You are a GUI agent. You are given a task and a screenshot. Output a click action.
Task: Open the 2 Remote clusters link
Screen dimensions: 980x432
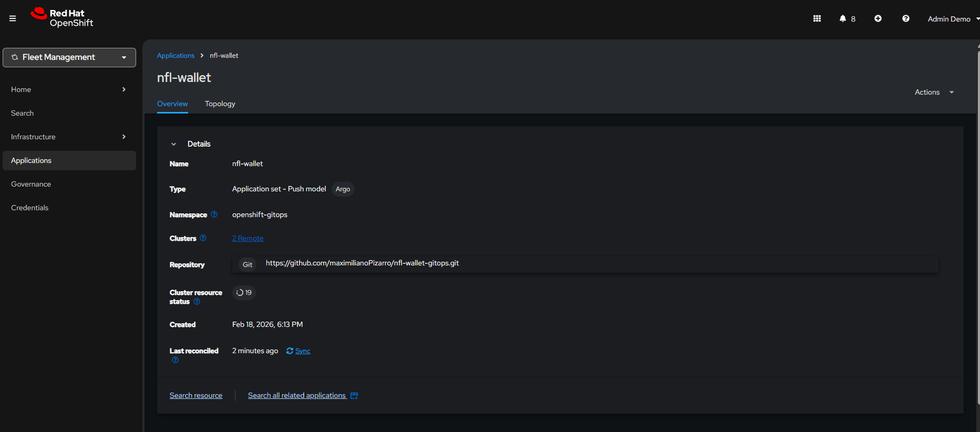(247, 238)
